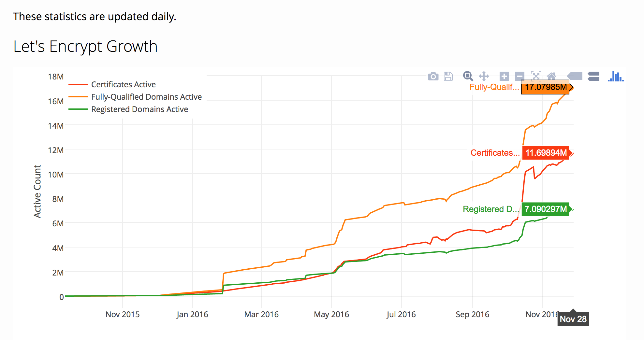The image size is (644, 340).
Task: Click the Nov 2015 x-axis label
Action: (x=123, y=314)
